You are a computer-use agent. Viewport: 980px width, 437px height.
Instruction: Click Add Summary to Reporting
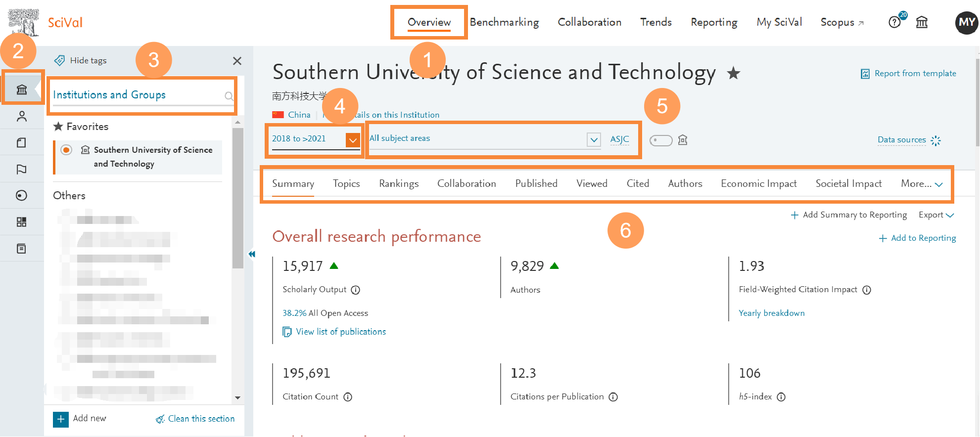[849, 215]
